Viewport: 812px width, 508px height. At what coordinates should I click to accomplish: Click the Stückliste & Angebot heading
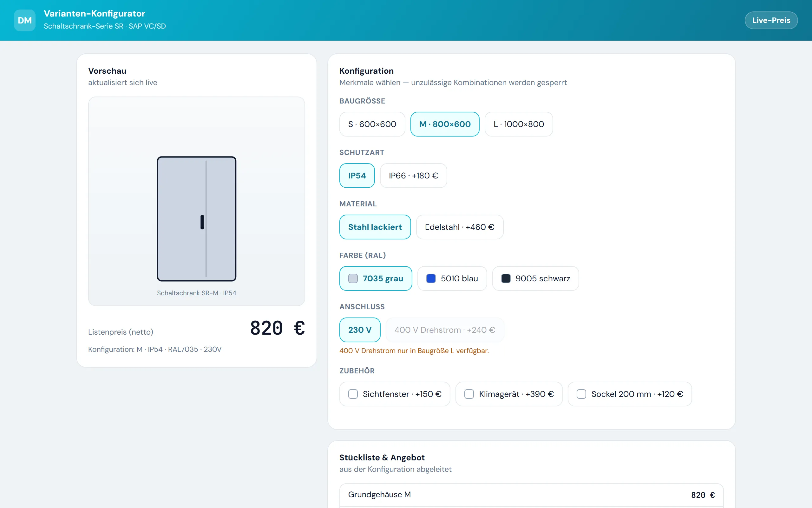click(382, 457)
